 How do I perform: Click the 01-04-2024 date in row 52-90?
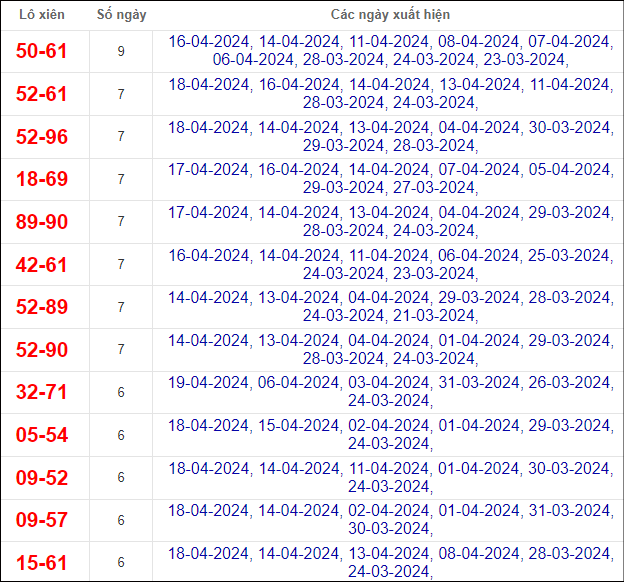click(x=479, y=340)
